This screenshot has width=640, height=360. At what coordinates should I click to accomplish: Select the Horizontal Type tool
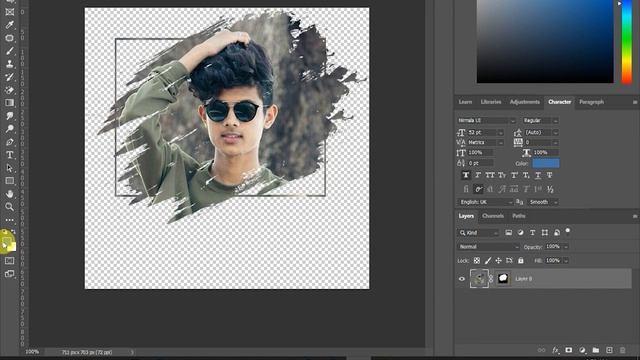pos(9,155)
